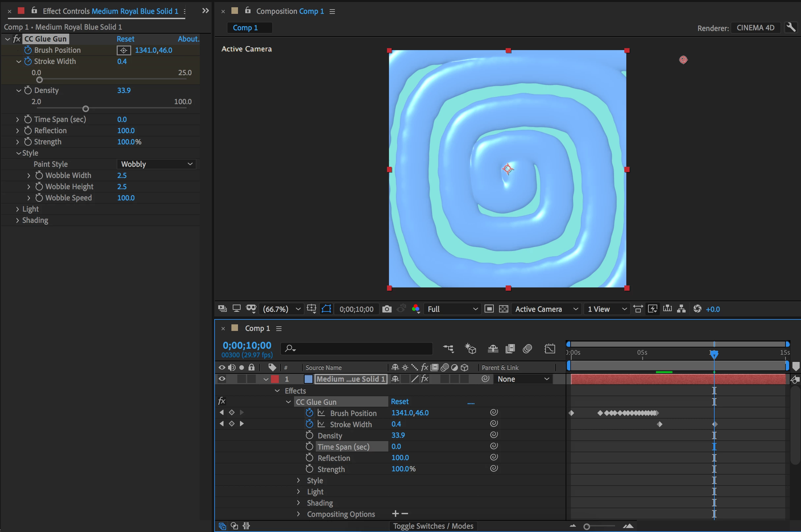Select the Comp 1 viewer tab
Viewport: 801px width, 532px height.
[x=245, y=28]
